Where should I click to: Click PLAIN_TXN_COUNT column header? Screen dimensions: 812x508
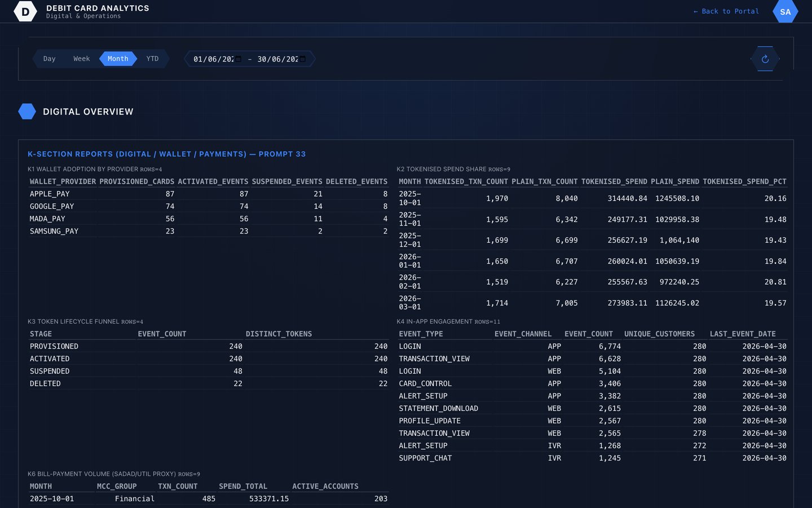coord(545,182)
